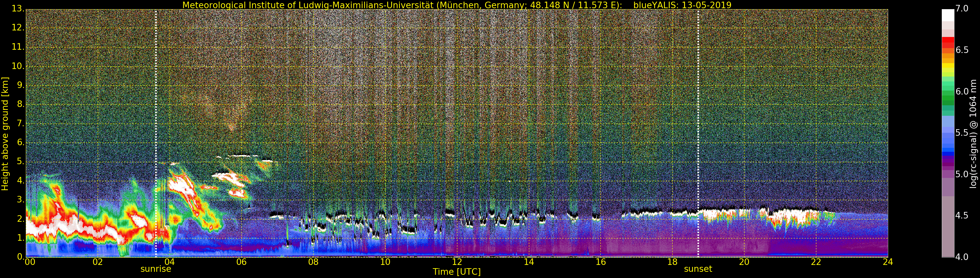The height and width of the screenshot is (278, 980).
Task: Click the '14' time axis tick label
Action: pyautogui.click(x=529, y=262)
